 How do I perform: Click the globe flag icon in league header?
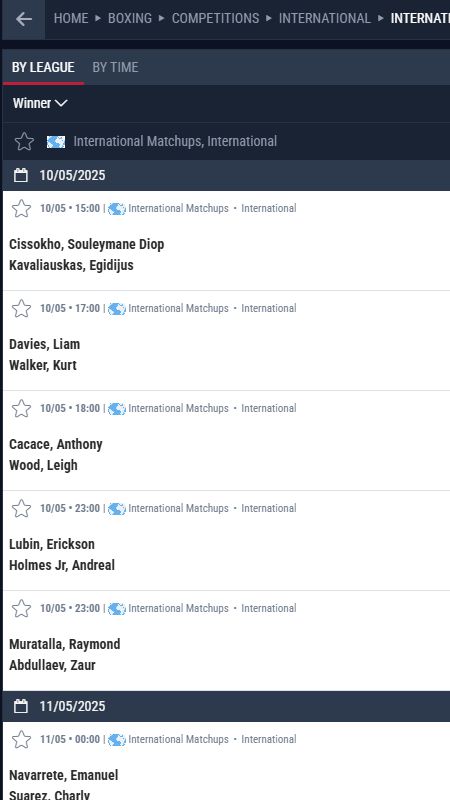point(56,142)
